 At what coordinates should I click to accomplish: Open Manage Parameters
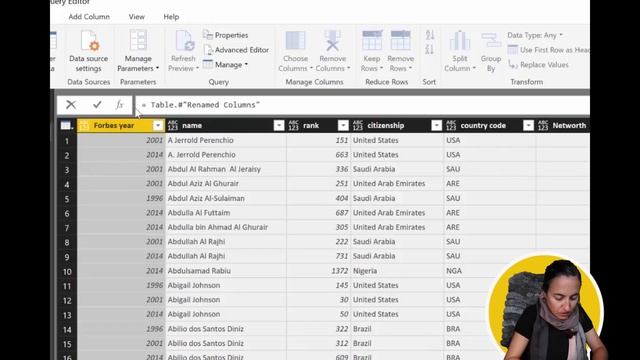click(x=138, y=51)
